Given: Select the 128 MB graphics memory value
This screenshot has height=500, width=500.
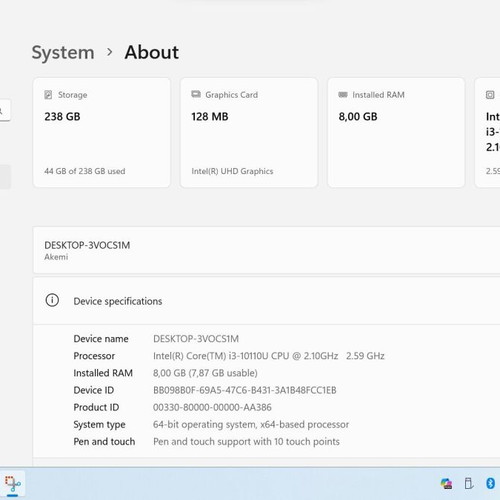Looking at the screenshot, I should point(210,117).
